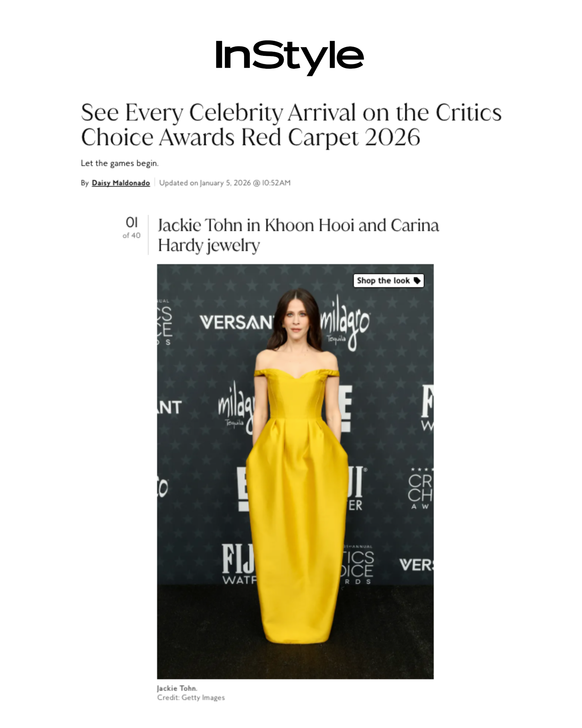The height and width of the screenshot is (728, 582).
Task: Click the Jackie Tohn caption under photo
Action: 177,688
